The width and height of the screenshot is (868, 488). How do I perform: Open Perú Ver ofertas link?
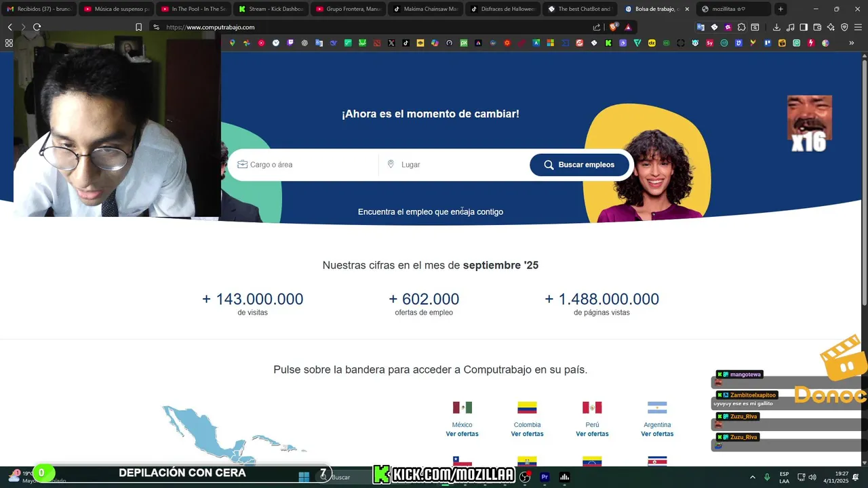(592, 434)
